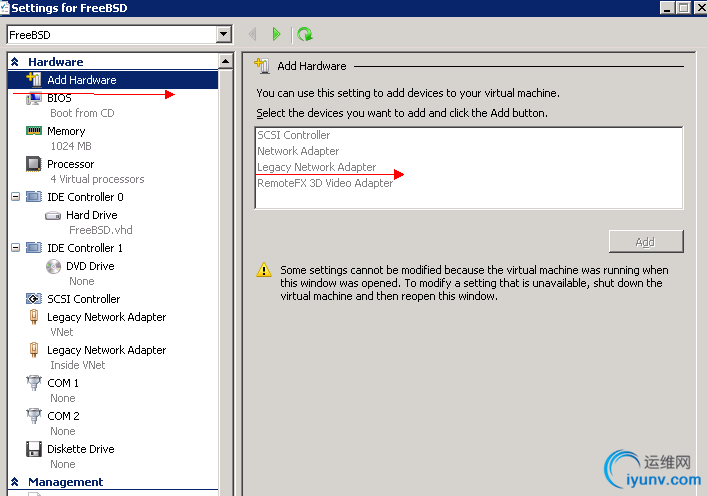
Task: Click the COM 1 port icon
Action: pyautogui.click(x=34, y=383)
